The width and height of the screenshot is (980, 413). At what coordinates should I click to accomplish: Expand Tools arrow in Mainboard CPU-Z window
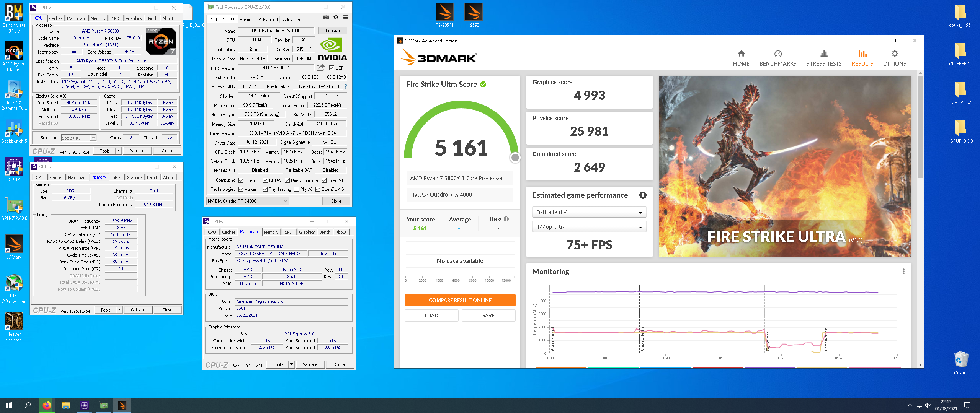click(x=291, y=364)
